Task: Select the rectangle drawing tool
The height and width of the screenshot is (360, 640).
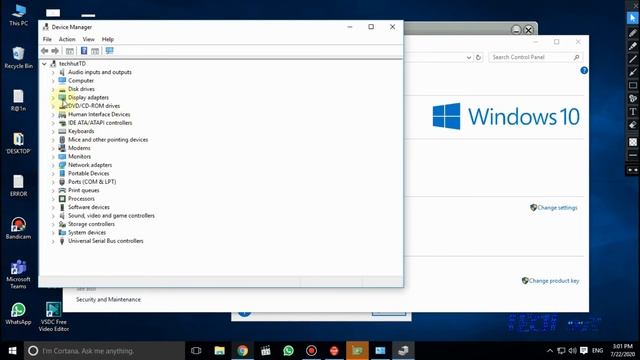Action: coord(633,85)
